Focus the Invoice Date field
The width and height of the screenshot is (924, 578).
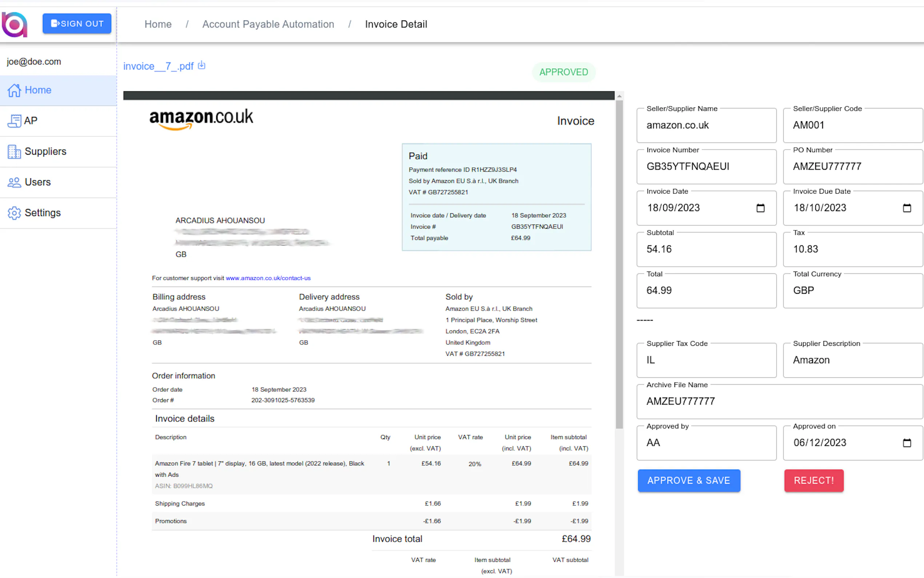pyautogui.click(x=706, y=208)
